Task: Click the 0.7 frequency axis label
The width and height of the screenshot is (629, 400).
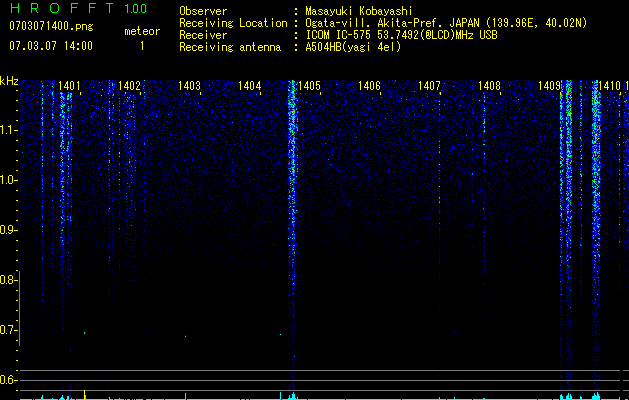Action: (x=7, y=330)
